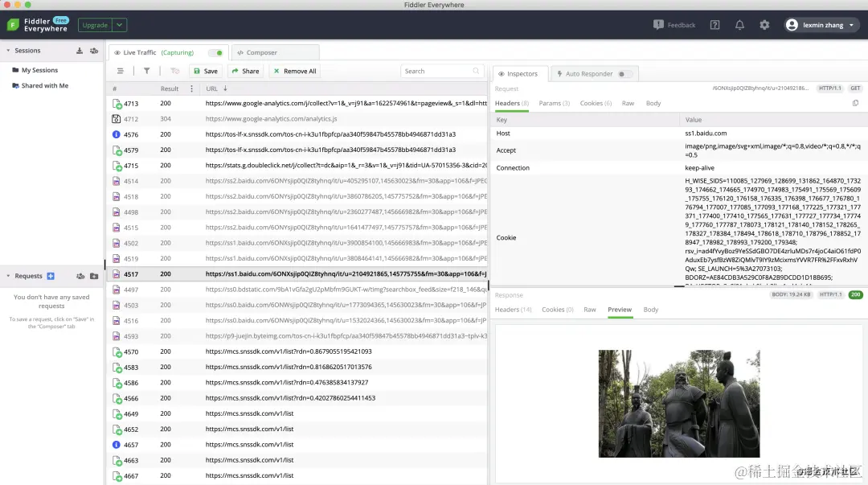This screenshot has height=485, width=868.
Task: Open the settings gear icon
Action: click(x=764, y=25)
